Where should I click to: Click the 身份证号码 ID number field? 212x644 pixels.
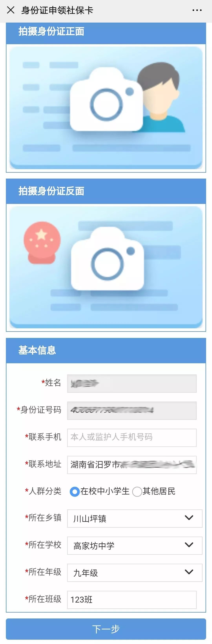coord(132,410)
